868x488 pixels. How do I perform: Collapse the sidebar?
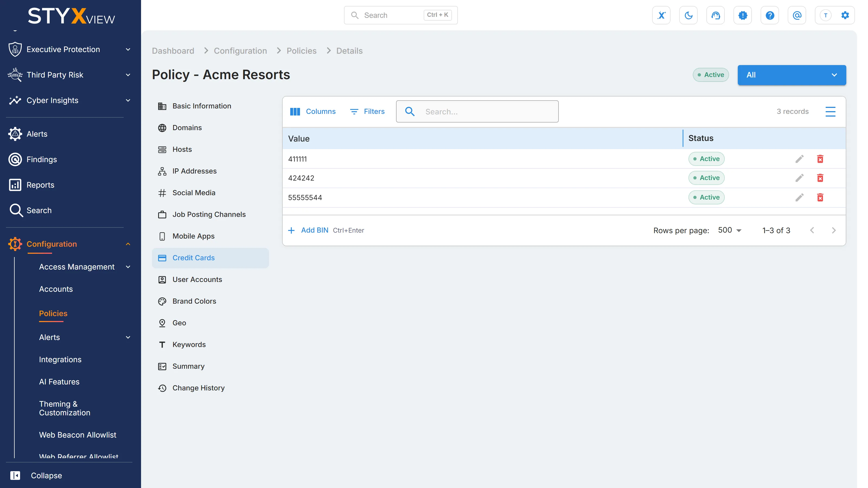click(36, 475)
